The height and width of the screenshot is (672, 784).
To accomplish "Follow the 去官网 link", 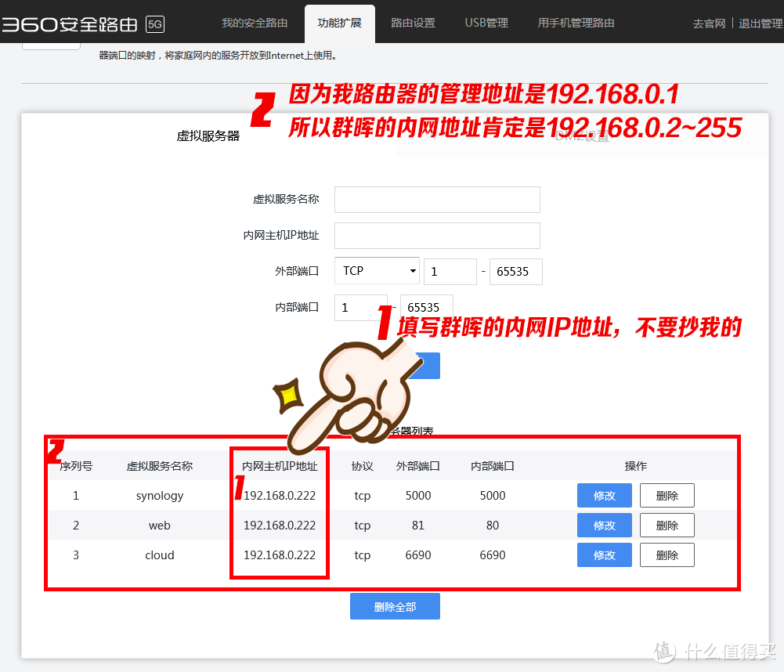I will (x=709, y=23).
